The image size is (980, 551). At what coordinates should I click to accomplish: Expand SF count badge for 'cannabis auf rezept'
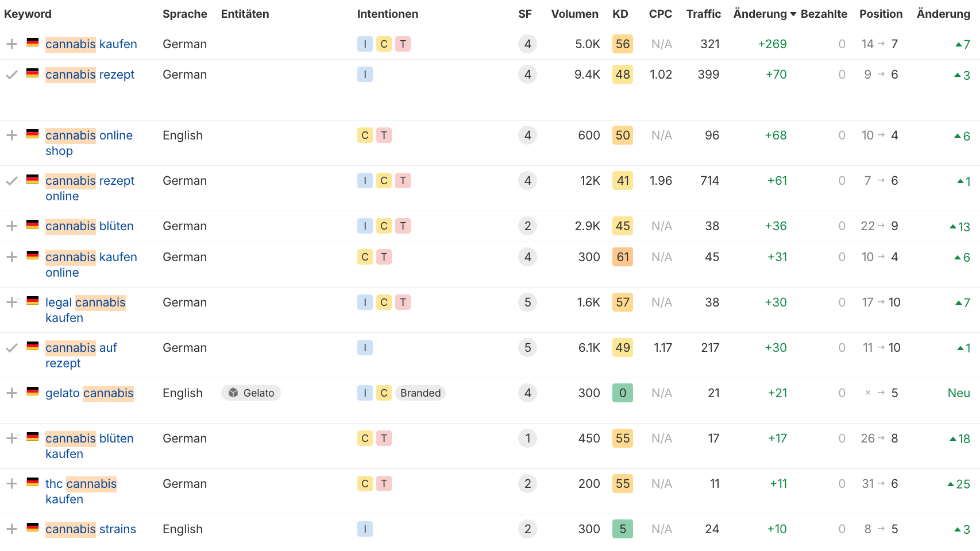(527, 348)
